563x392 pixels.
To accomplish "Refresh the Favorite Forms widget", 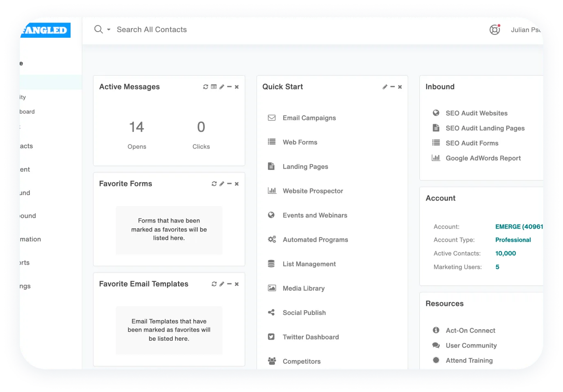I will [214, 183].
